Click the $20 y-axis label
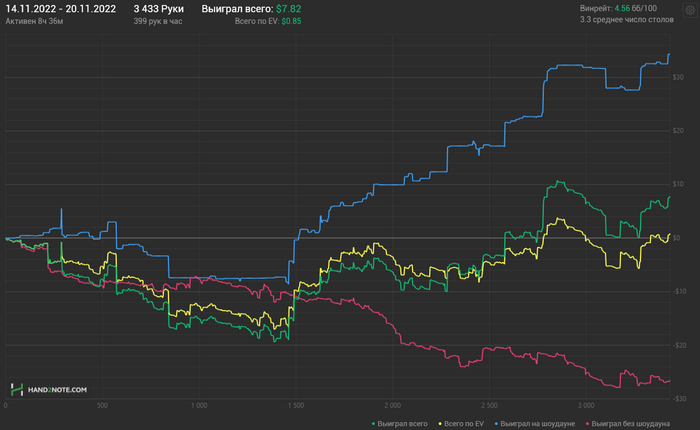The width and height of the screenshot is (700, 430). click(678, 131)
